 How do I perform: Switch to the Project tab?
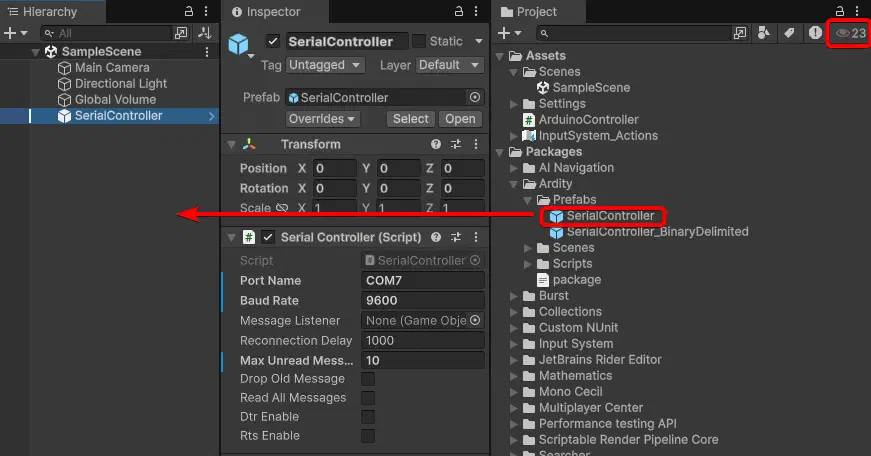point(529,12)
